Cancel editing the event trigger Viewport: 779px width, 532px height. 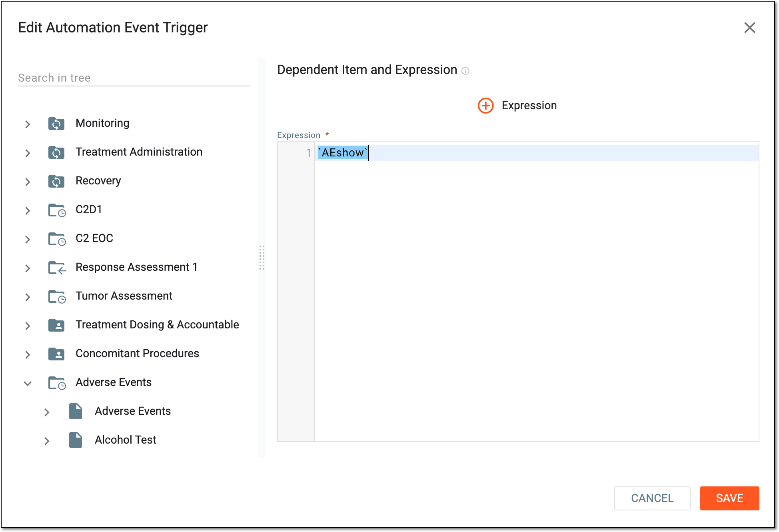coord(652,498)
